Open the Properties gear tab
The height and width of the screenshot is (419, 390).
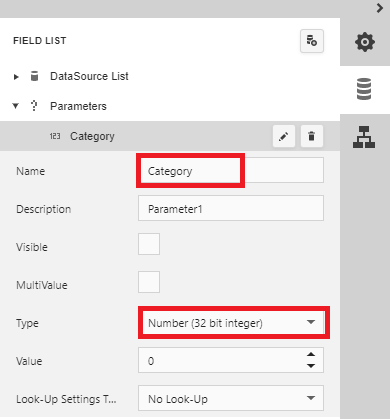tap(365, 42)
